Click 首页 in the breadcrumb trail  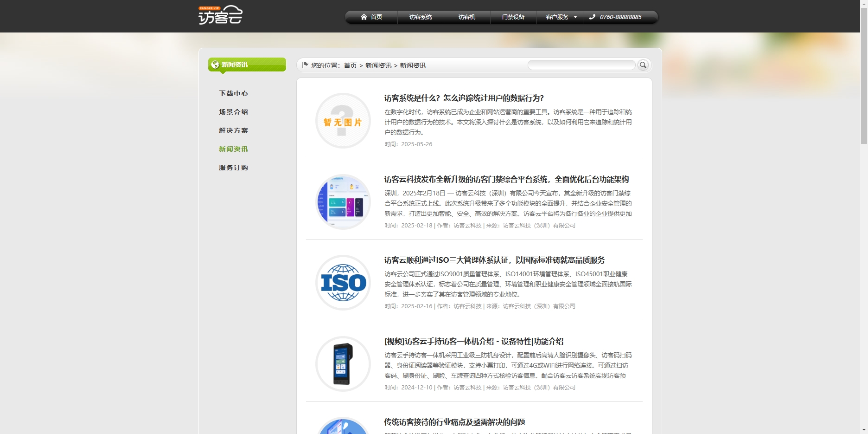(350, 65)
